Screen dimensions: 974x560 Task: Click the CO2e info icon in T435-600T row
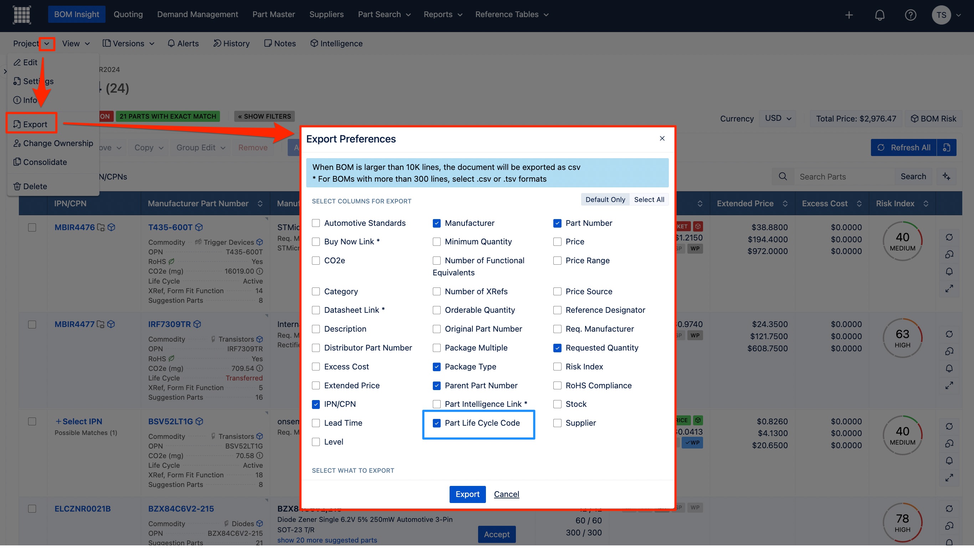click(260, 271)
